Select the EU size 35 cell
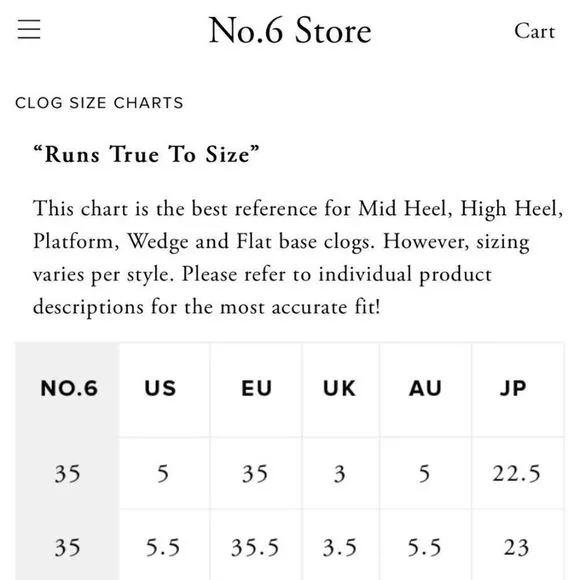The width and height of the screenshot is (580, 580). (x=255, y=473)
